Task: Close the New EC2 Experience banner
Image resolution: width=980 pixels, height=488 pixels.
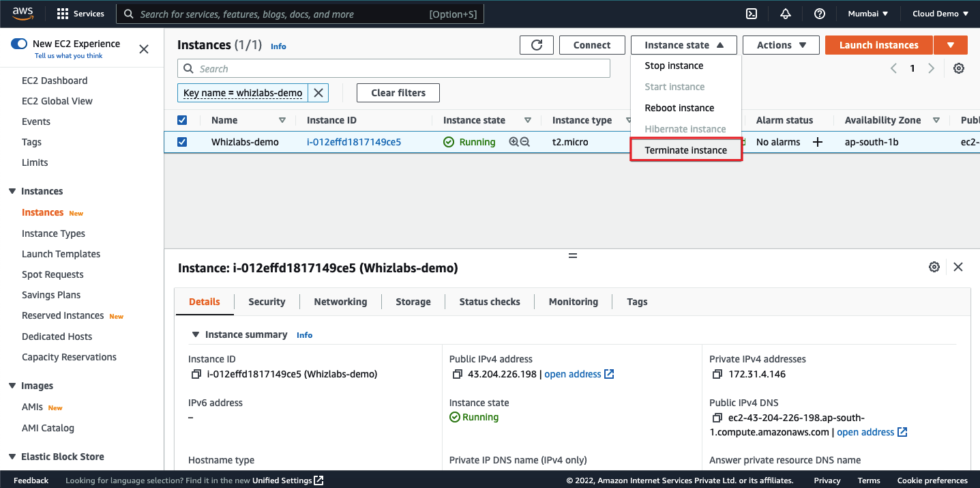Action: tap(144, 49)
